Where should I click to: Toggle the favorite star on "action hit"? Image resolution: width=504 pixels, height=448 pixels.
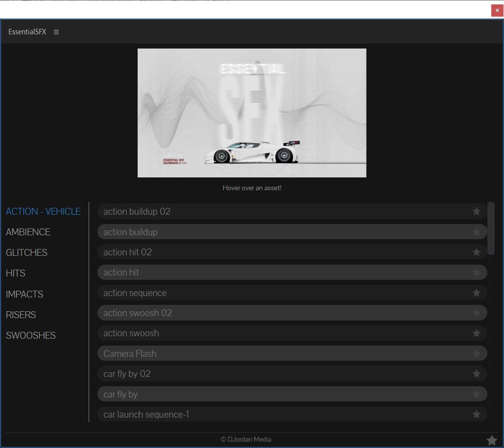[x=476, y=272]
